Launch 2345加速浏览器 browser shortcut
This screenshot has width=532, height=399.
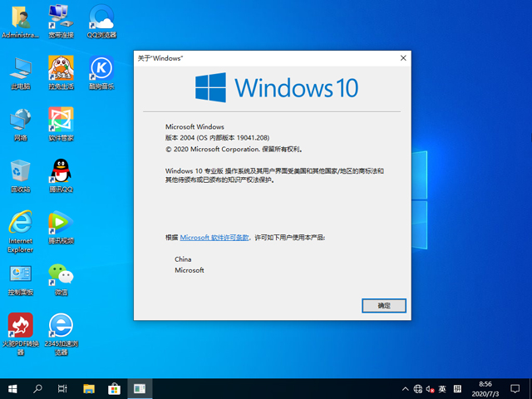(x=61, y=334)
